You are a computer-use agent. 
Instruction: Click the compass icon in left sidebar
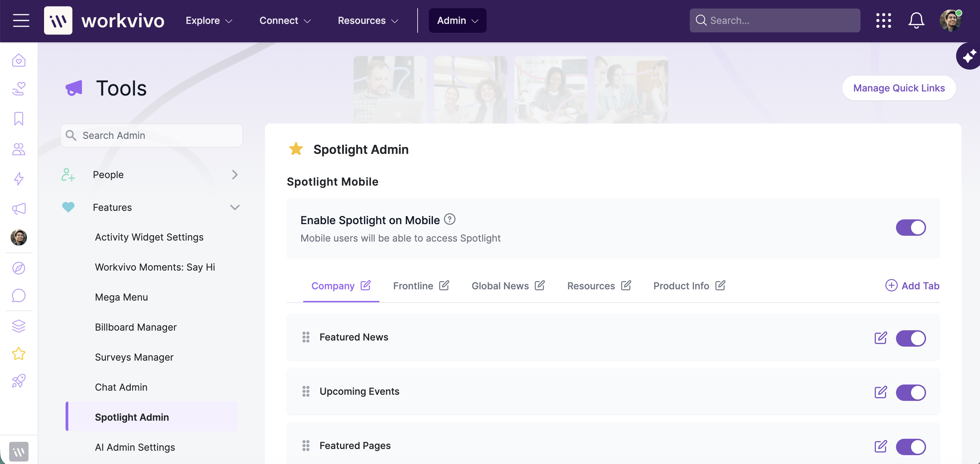pos(19,268)
